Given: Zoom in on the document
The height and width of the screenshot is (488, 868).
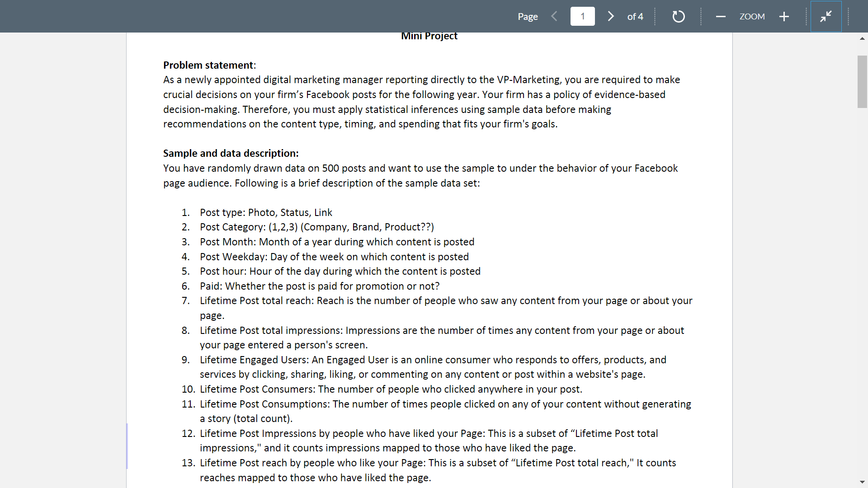Looking at the screenshot, I should click(784, 16).
